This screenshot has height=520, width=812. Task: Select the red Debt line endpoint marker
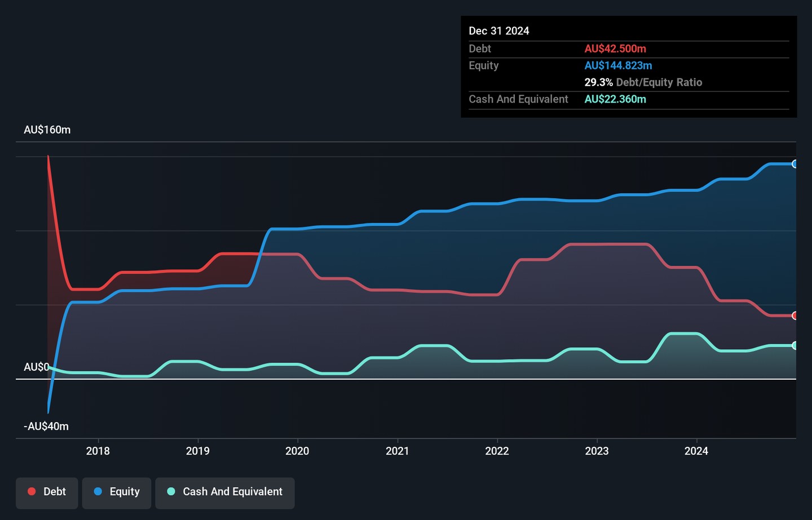795,315
